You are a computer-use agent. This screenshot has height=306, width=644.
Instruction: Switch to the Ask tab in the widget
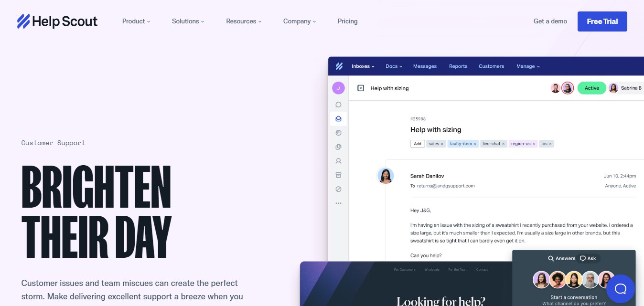588,258
